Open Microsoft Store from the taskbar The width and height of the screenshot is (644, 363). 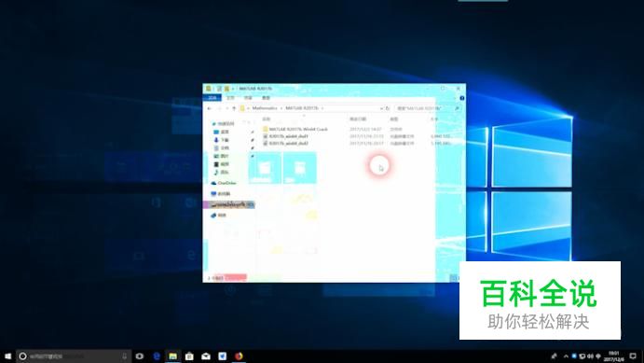189,356
